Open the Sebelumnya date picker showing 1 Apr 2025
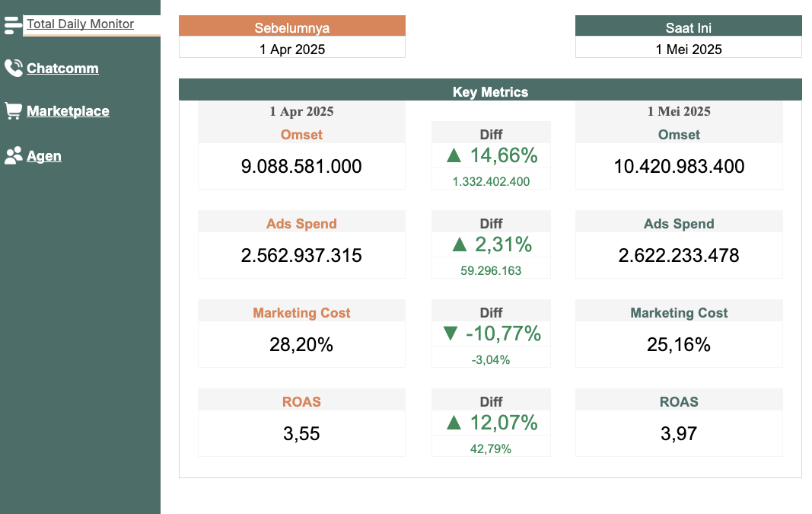The width and height of the screenshot is (812, 514). 292,49
